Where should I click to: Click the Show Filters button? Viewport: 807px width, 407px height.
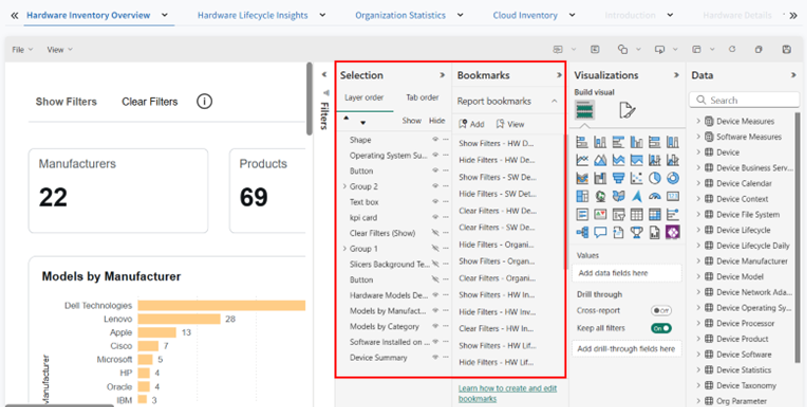(x=65, y=101)
